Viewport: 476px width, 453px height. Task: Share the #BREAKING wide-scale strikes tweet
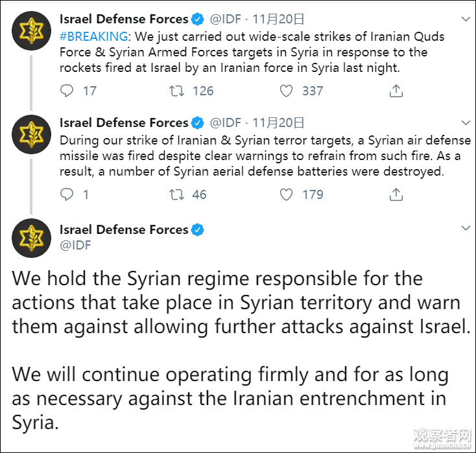point(396,91)
